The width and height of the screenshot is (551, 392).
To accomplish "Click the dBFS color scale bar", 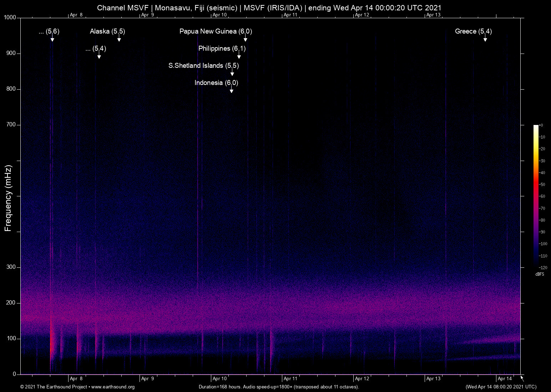I will 536,196.
